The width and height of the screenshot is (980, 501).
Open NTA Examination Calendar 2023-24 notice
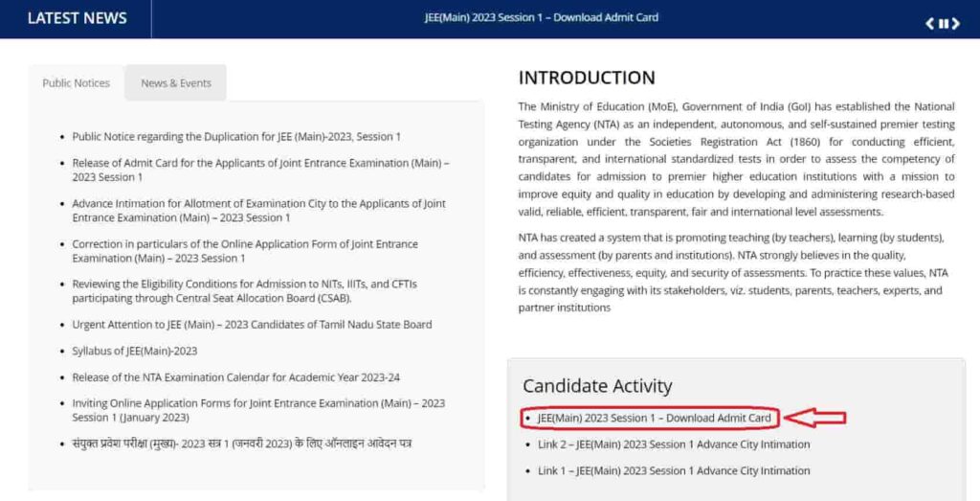pos(235,377)
